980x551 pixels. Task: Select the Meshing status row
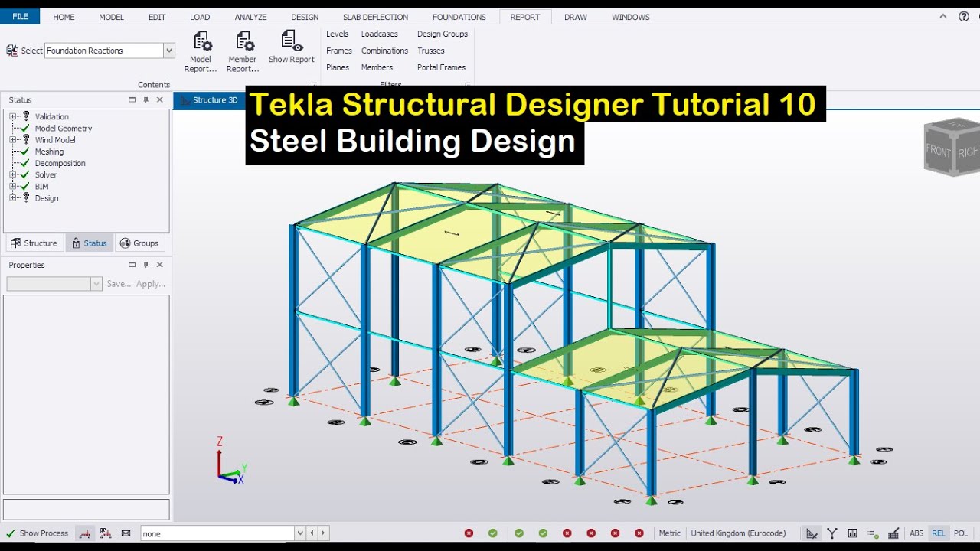49,152
